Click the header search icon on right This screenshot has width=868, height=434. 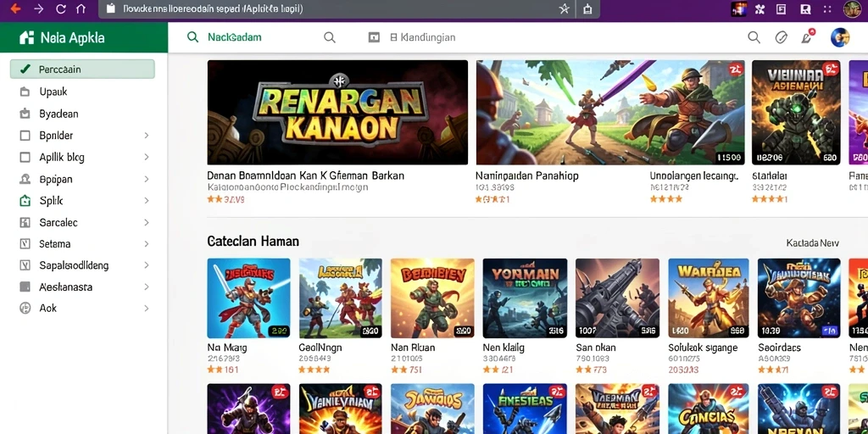754,37
